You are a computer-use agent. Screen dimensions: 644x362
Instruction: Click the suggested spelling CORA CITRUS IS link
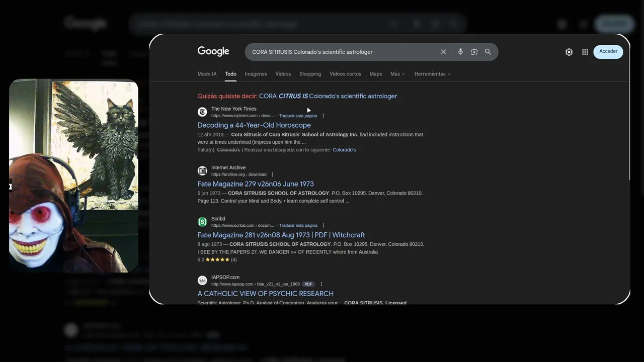[x=328, y=96]
